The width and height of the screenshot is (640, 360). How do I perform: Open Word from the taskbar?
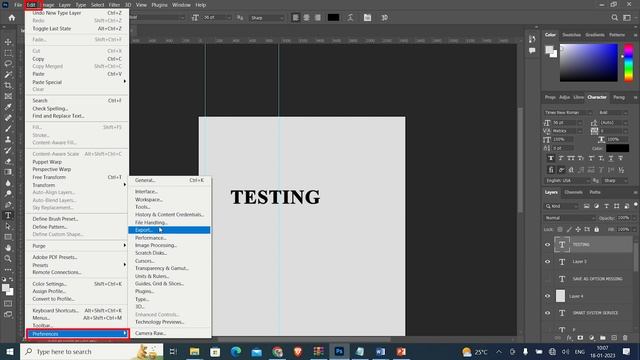coord(380,351)
